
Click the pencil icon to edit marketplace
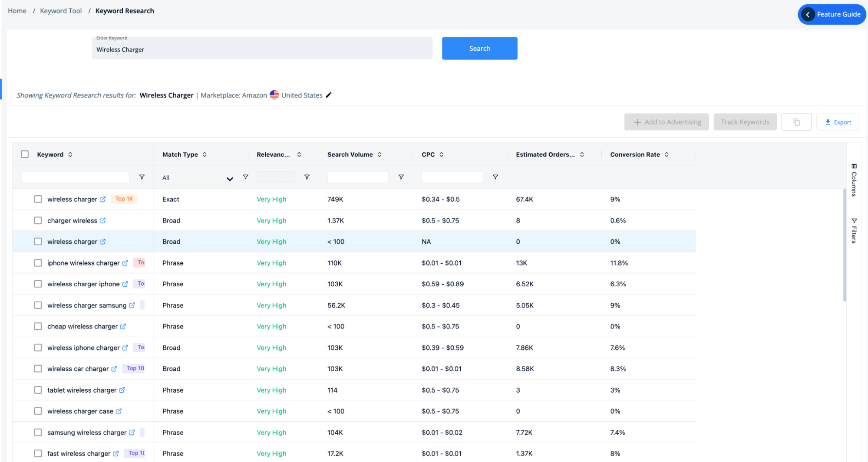point(329,95)
